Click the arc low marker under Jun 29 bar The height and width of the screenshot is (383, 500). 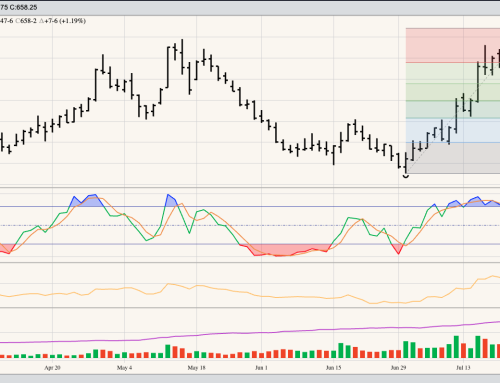[406, 176]
